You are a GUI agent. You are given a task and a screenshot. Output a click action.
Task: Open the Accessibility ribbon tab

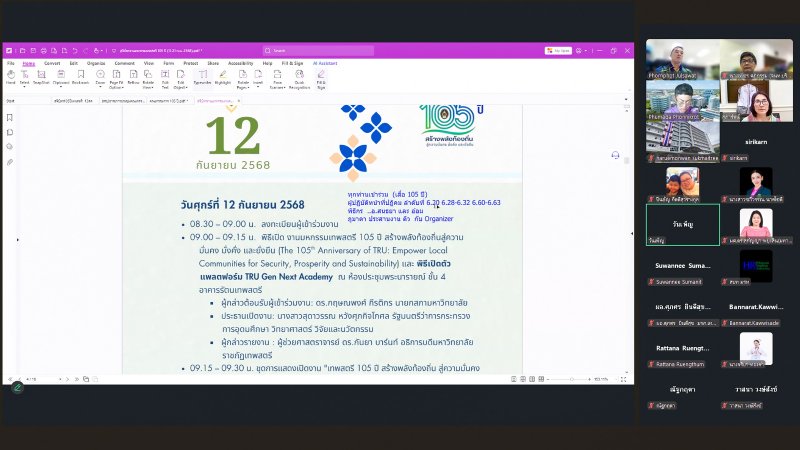(240, 63)
